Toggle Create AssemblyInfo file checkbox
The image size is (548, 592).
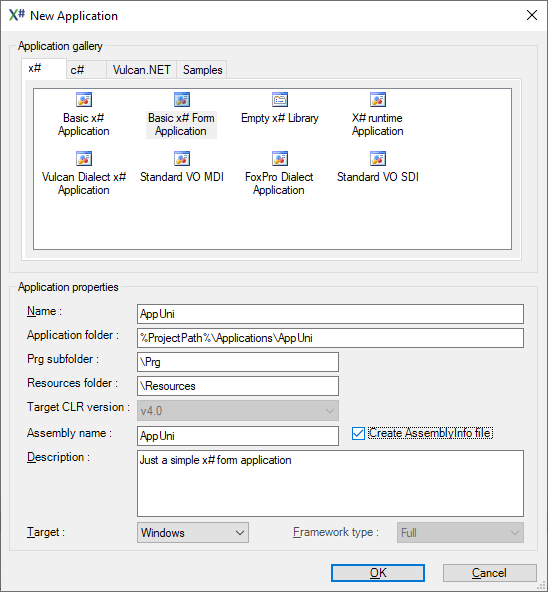[358, 433]
